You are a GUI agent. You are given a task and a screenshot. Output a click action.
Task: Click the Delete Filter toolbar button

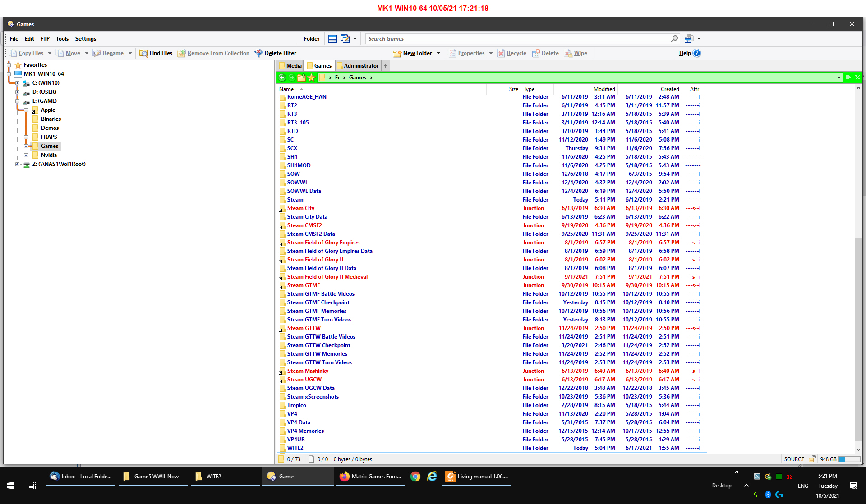coord(275,53)
